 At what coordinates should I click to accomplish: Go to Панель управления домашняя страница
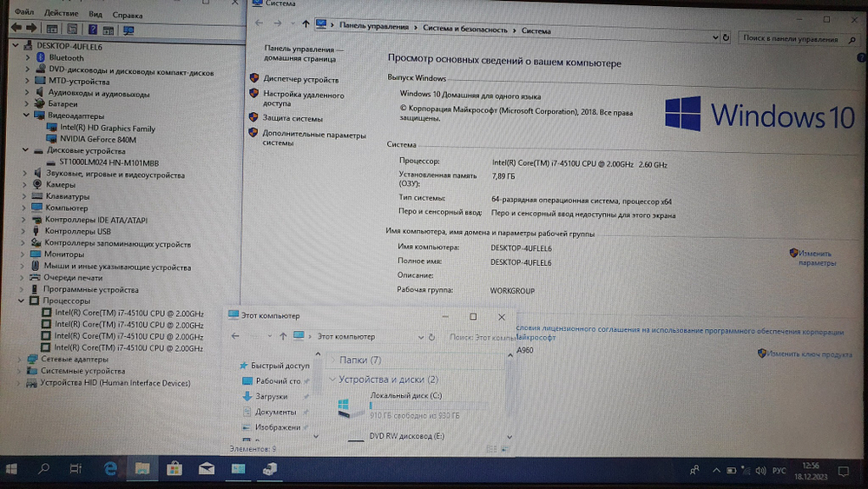(x=302, y=54)
